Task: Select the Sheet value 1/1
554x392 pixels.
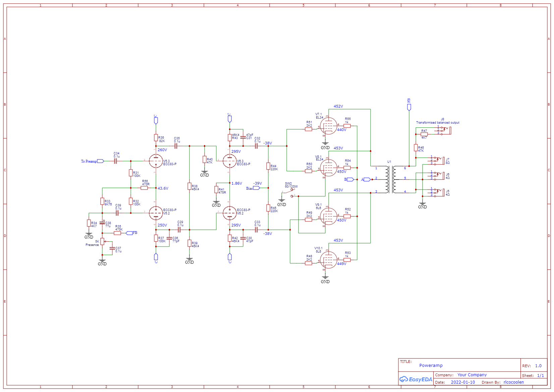Action: [541, 376]
